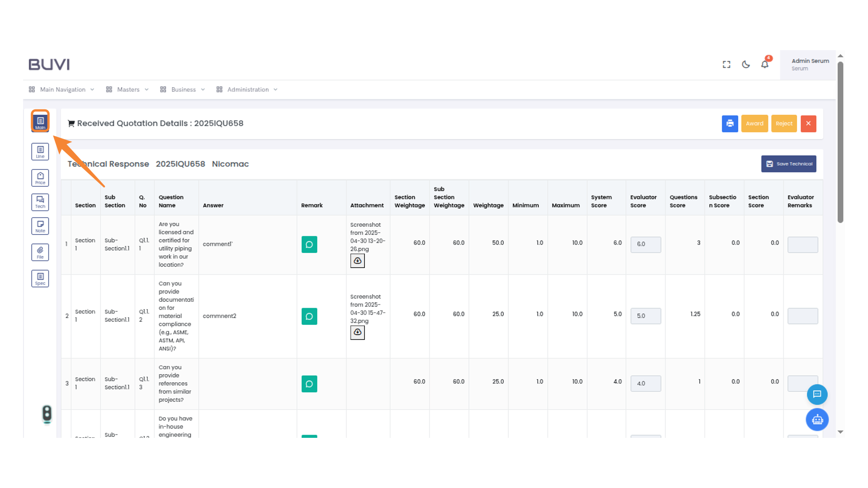Select the Tech sidebar icon
Screen dimensions: 868x488
click(40, 202)
